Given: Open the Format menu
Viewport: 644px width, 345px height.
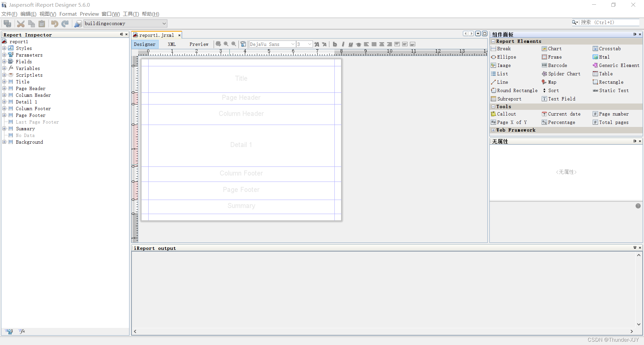Looking at the screenshot, I should click(68, 14).
